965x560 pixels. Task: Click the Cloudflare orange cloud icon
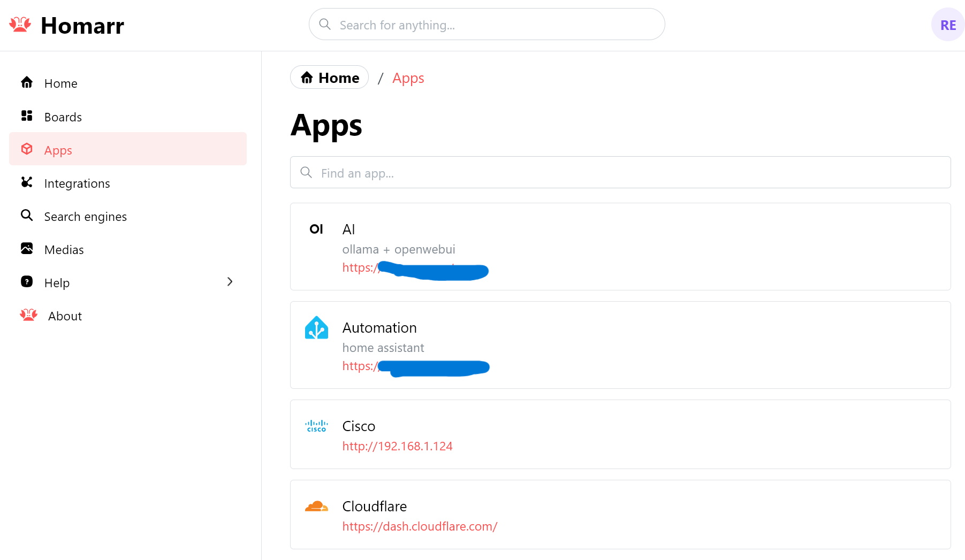click(316, 505)
